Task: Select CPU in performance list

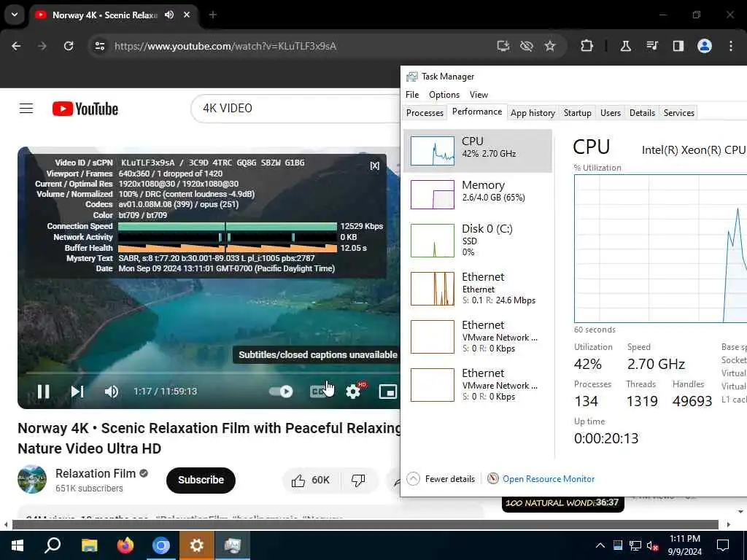Action: click(x=477, y=150)
